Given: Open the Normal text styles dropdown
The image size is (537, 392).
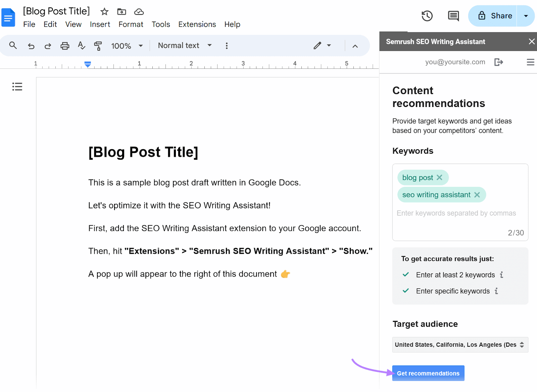Looking at the screenshot, I should click(x=184, y=45).
